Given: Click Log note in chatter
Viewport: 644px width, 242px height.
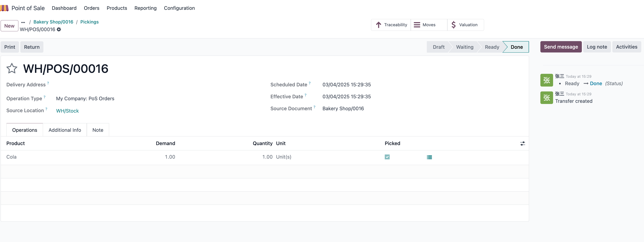Looking at the screenshot, I should (x=597, y=47).
